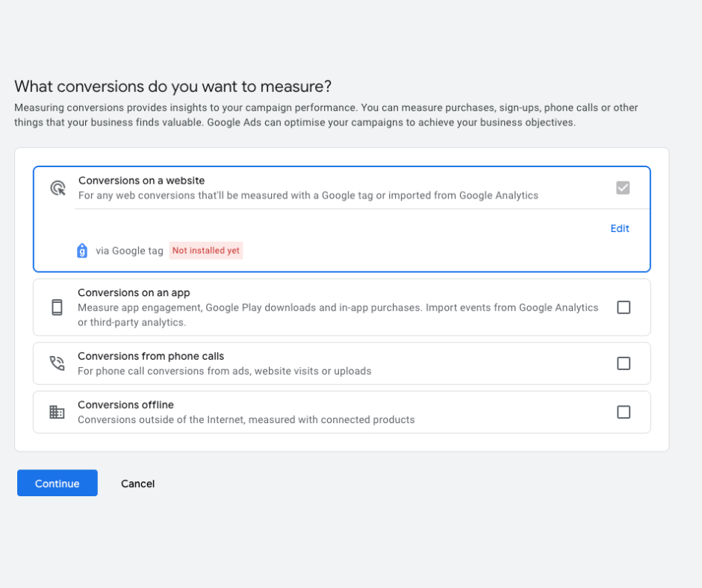Click the "via Google tag" label
This screenshot has height=588, width=702.
[x=129, y=251]
